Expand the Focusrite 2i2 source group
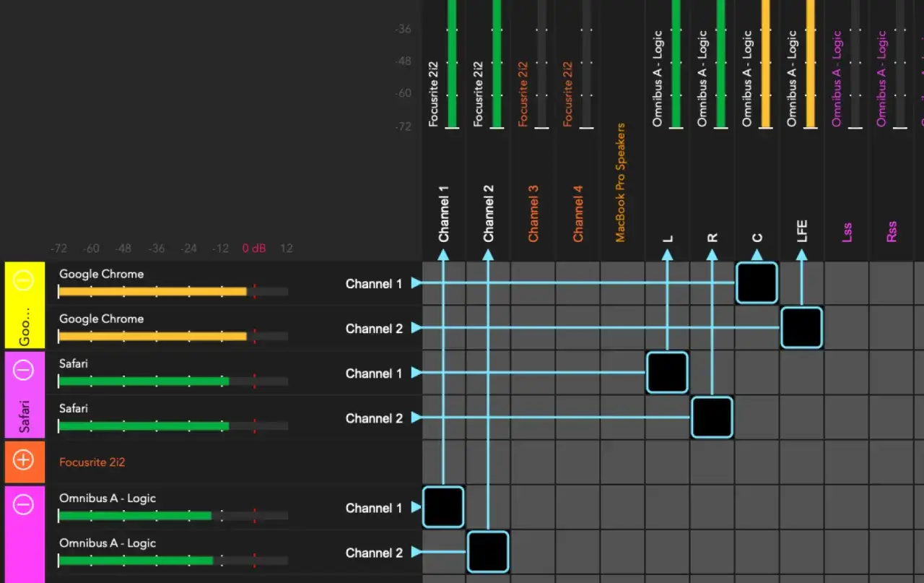The image size is (924, 583). click(x=24, y=460)
